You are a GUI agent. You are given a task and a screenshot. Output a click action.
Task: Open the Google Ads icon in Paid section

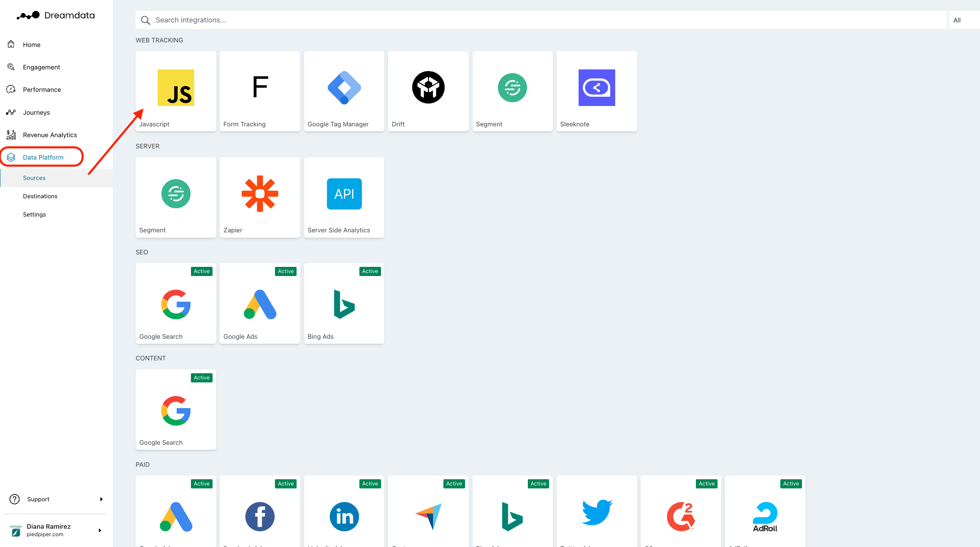tap(176, 517)
